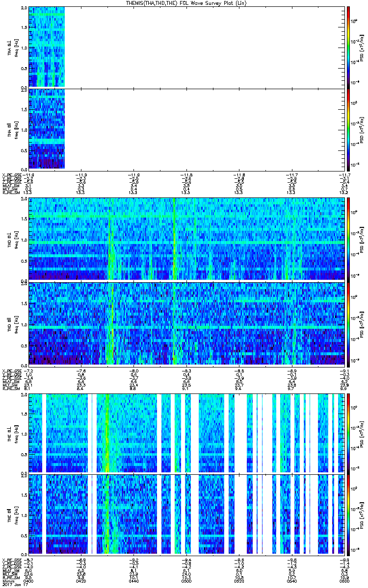Image resolution: width=368 pixels, height=588 pixels.
Task: Click the PSD color bar beside THA Bll
Action: click(x=348, y=129)
